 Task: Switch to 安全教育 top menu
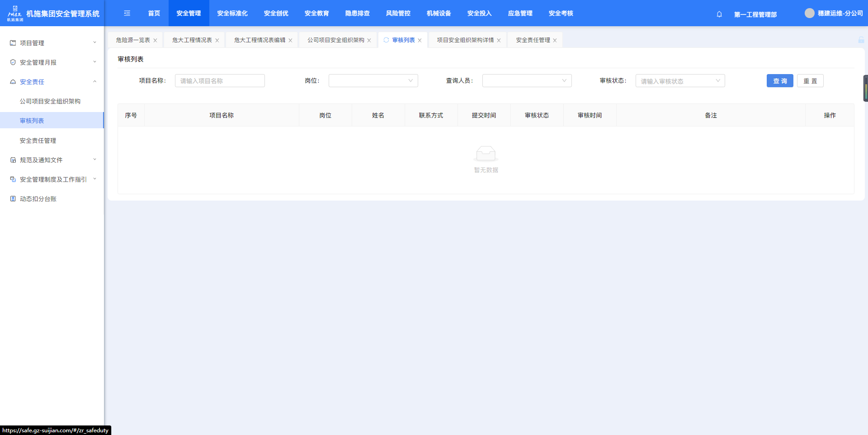tap(316, 14)
